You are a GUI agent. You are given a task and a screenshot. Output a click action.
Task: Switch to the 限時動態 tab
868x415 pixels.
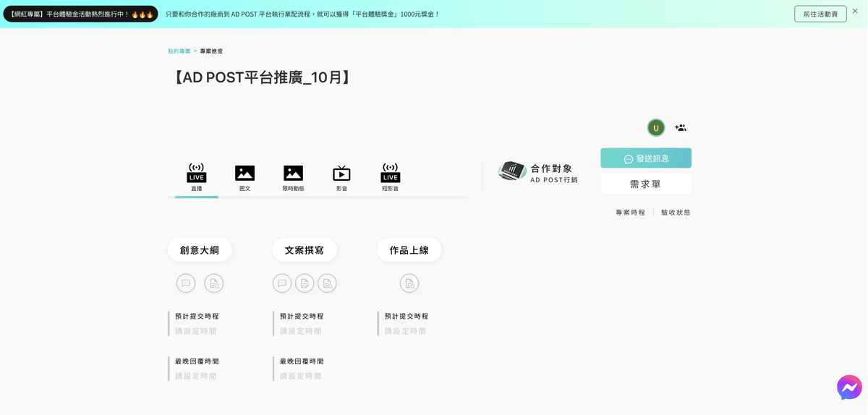(x=293, y=178)
